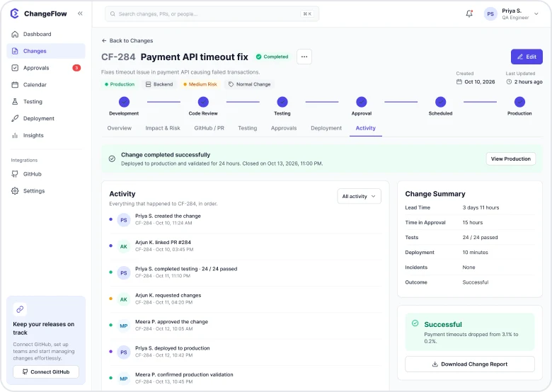Click the PS avatar in header
This screenshot has height=392, width=552.
pyautogui.click(x=490, y=14)
